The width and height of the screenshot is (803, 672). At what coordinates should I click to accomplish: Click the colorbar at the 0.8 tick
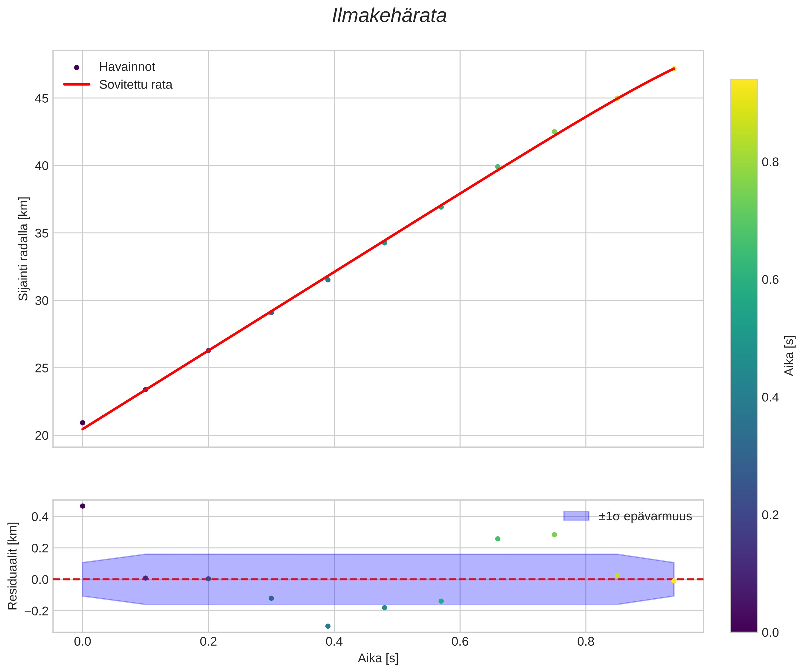743,162
